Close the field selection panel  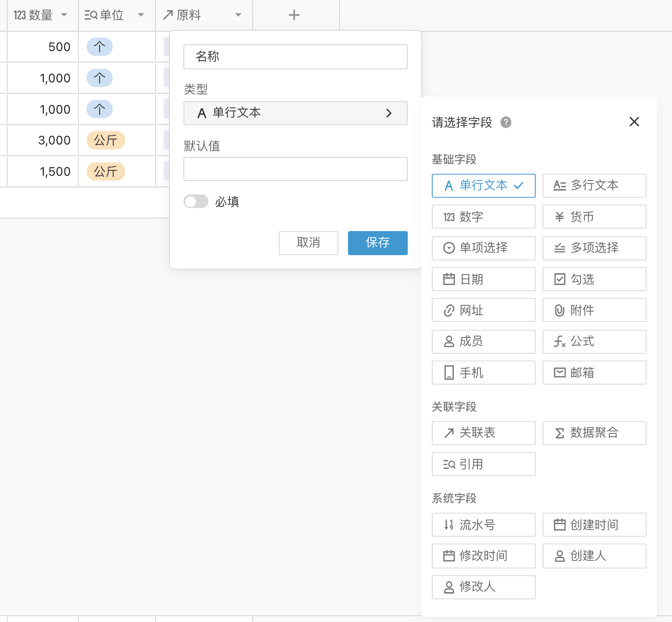(x=634, y=122)
